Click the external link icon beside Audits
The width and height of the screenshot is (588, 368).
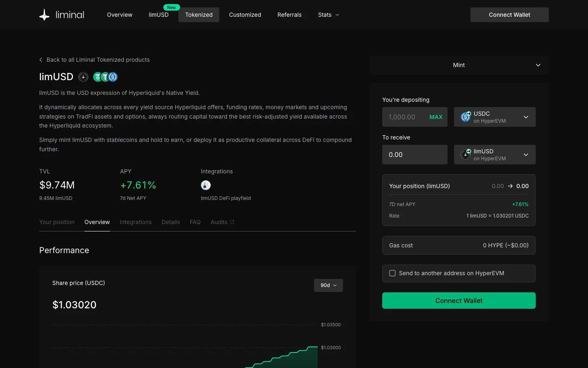pyautogui.click(x=232, y=222)
